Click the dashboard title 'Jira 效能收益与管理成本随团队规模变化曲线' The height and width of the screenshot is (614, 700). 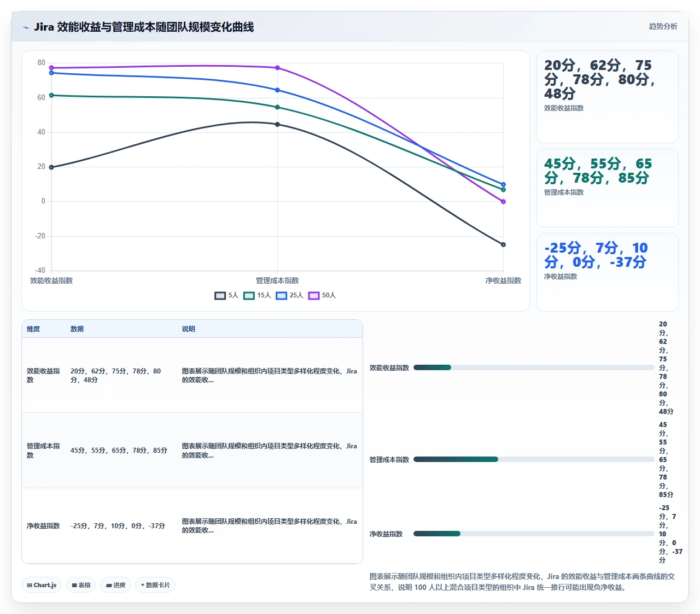144,27
